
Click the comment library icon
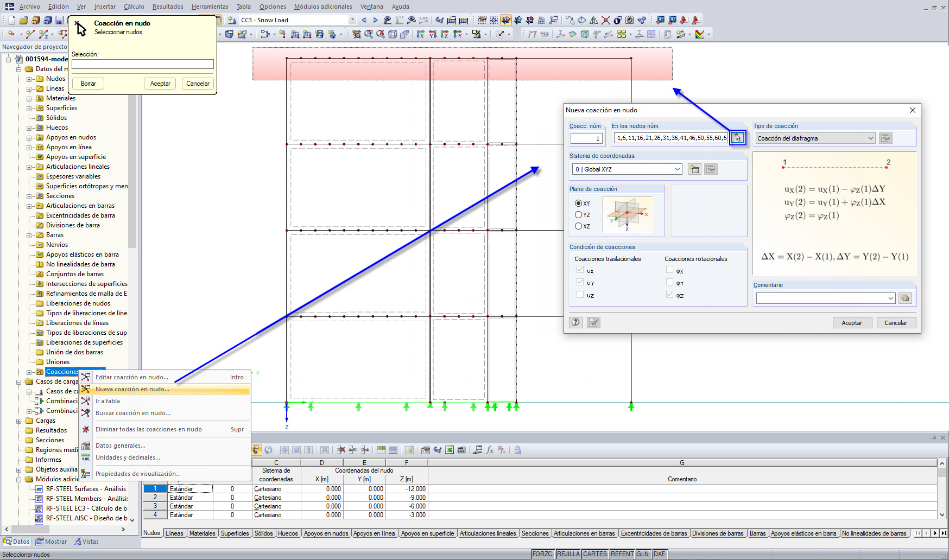point(904,298)
